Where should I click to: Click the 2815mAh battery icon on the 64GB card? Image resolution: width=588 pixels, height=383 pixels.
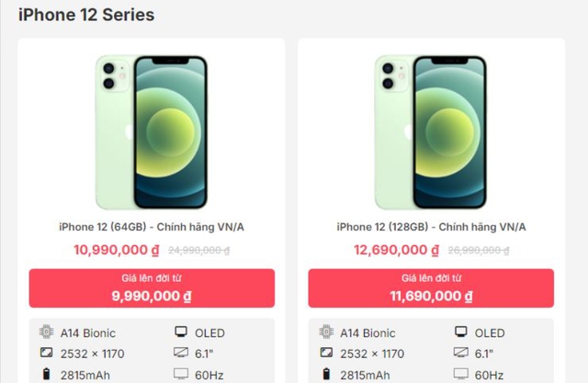pyautogui.click(x=47, y=374)
